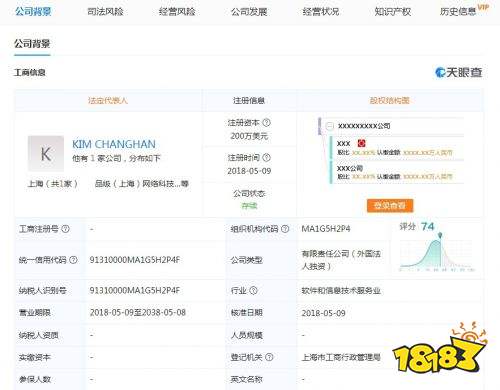Click help icon next to 注册时间

(266, 157)
